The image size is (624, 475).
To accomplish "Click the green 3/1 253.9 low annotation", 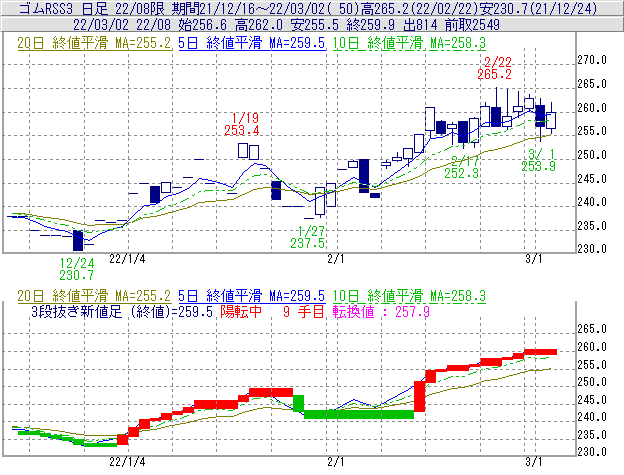I will tap(538, 160).
